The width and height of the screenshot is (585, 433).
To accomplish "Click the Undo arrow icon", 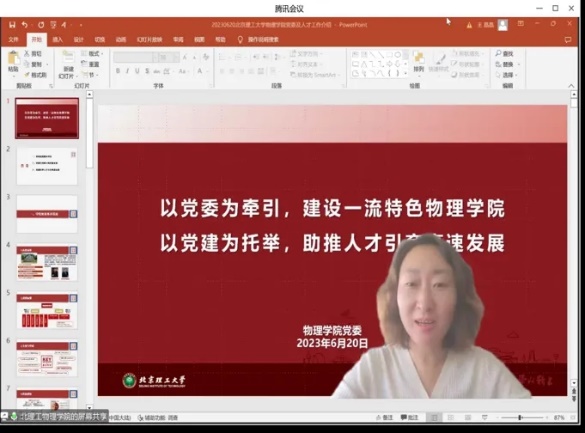I will 25,25.
